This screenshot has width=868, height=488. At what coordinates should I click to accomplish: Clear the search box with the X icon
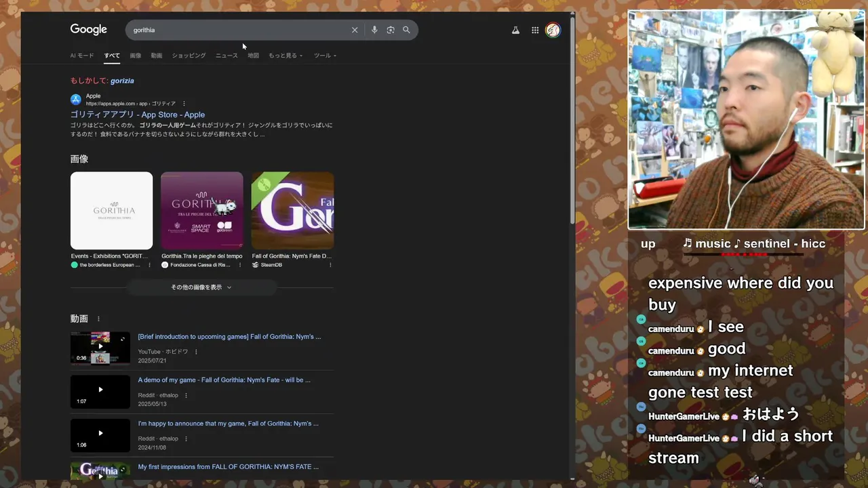tap(354, 30)
